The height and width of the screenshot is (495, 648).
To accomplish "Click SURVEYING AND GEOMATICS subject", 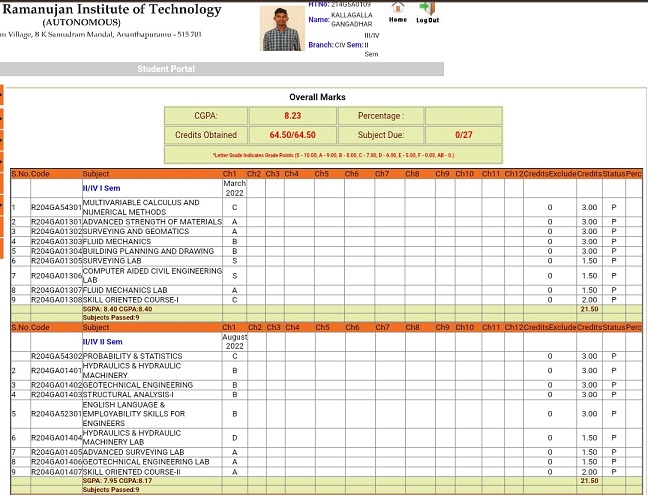I will coord(136,231).
